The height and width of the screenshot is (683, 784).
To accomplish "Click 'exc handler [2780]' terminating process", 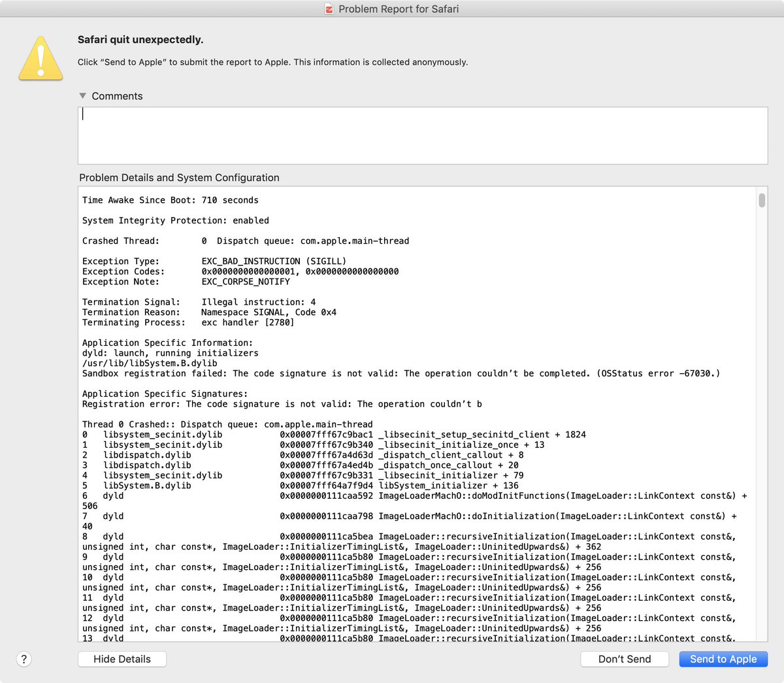I will tap(248, 322).
